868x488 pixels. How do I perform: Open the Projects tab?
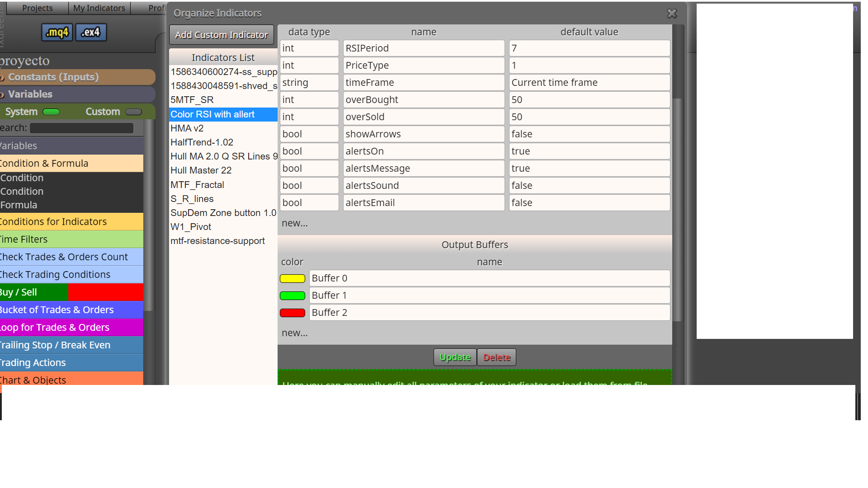click(38, 8)
